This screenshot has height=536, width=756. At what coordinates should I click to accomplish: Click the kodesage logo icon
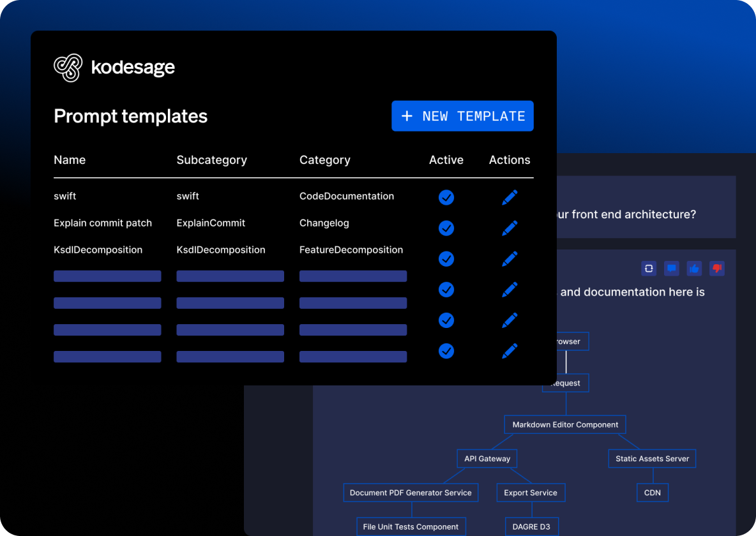click(67, 67)
